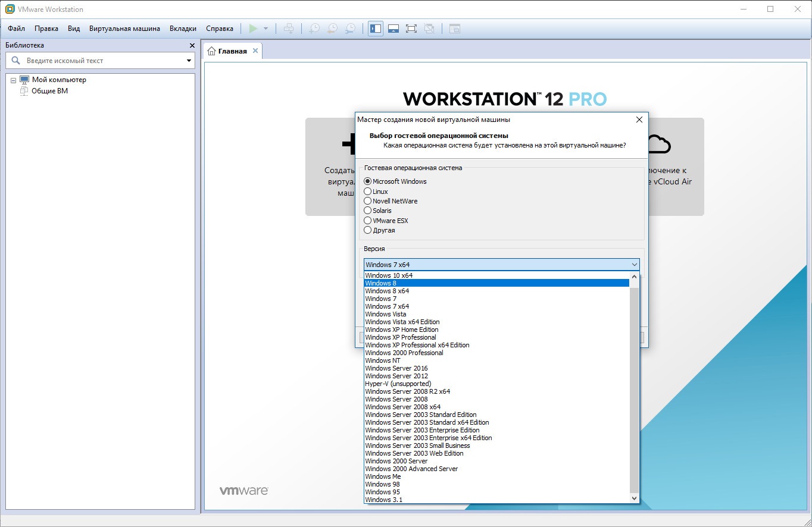Viewport: 812px width, 527px height.
Task: Choose Windows XP Home Edition in list
Action: [x=496, y=330]
